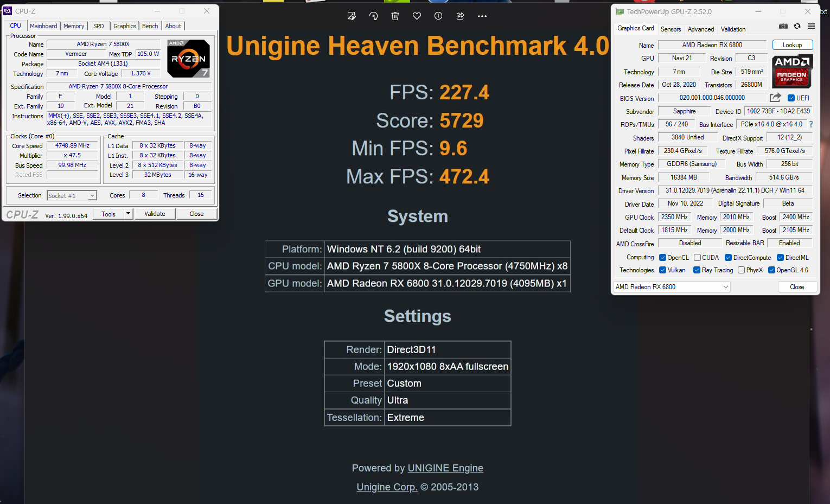830x504 pixels.
Task: Open the Socket #1 selection dropdown in CPU-Z
Action: [x=72, y=196]
